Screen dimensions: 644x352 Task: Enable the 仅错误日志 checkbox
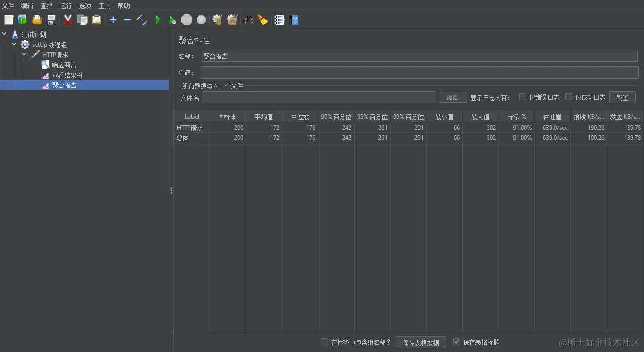point(522,97)
